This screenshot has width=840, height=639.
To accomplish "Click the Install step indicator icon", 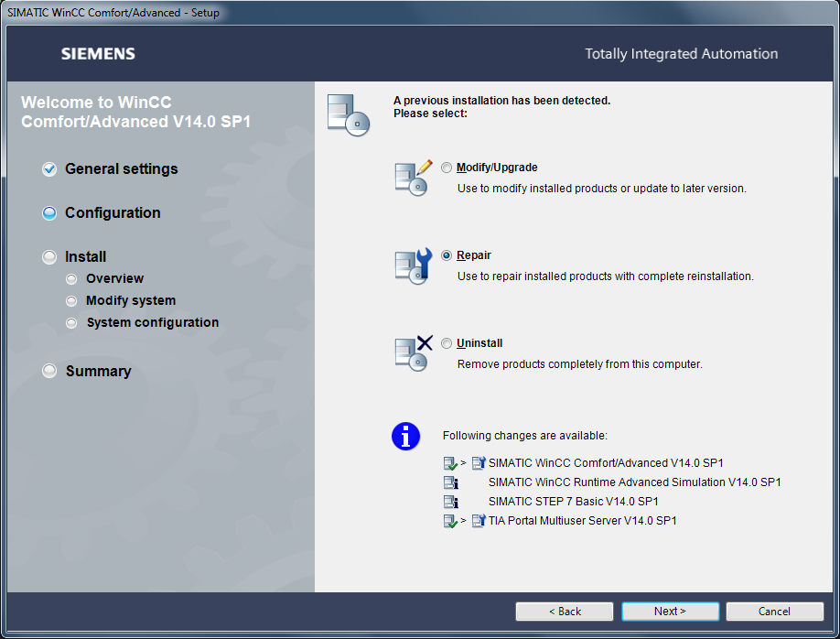I will pos(49,257).
